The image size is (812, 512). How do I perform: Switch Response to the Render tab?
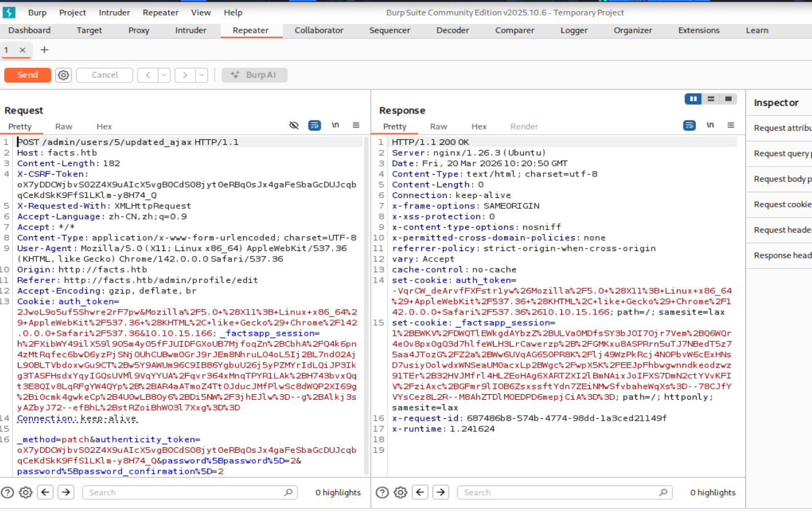coord(524,126)
